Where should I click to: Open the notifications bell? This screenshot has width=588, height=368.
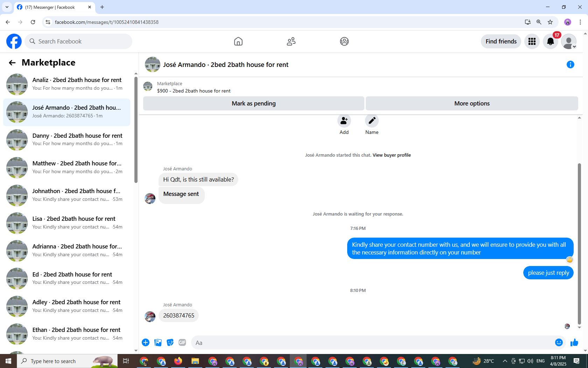[551, 41]
